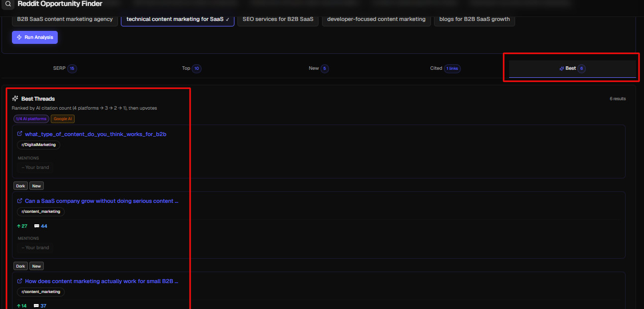The width and height of the screenshot is (644, 309).
Task: Click the r/DigitalMarketing subreddit tag
Action: [39, 145]
